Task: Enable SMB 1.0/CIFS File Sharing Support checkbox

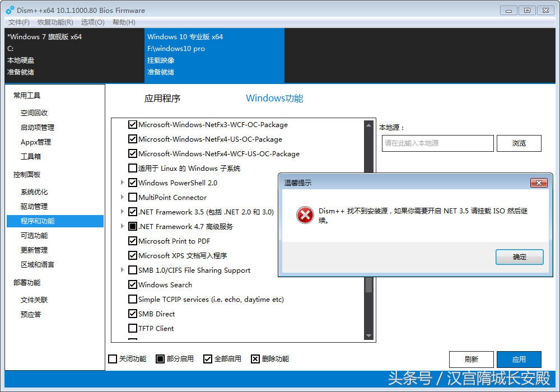Action: tap(133, 270)
